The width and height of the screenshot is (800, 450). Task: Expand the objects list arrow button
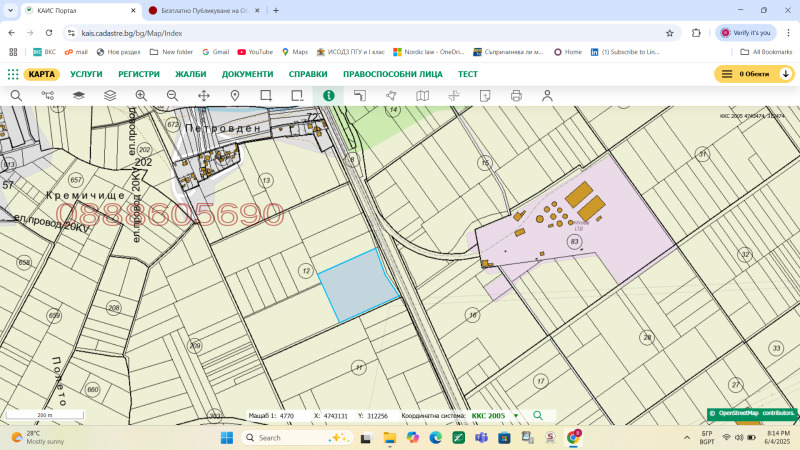point(786,74)
